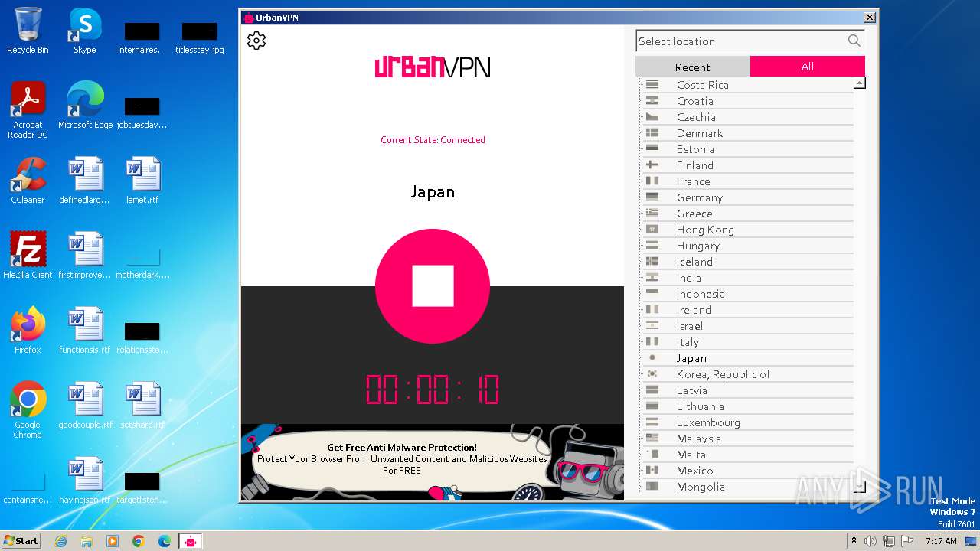Pick Indonesia in the list
The height and width of the screenshot is (551, 980).
pyautogui.click(x=746, y=294)
